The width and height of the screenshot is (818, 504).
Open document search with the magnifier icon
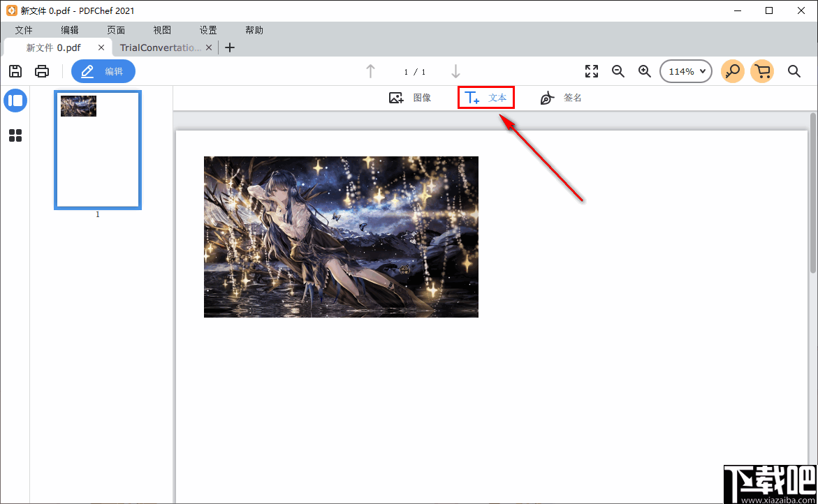[x=794, y=71]
